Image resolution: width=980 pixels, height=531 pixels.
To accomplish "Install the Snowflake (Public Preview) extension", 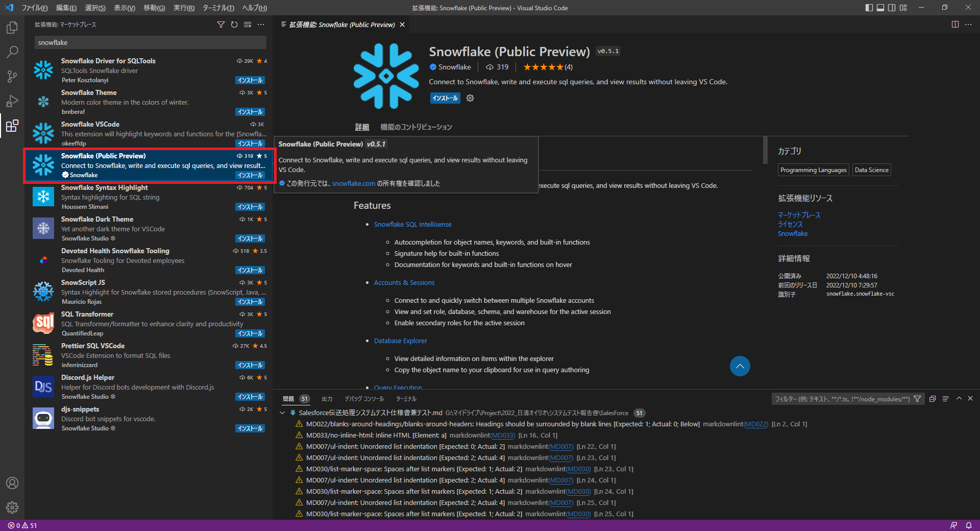I will point(444,98).
